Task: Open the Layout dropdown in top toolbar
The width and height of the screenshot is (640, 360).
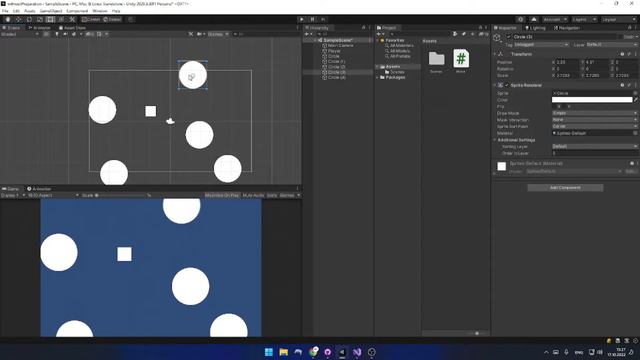Action: click(619, 19)
